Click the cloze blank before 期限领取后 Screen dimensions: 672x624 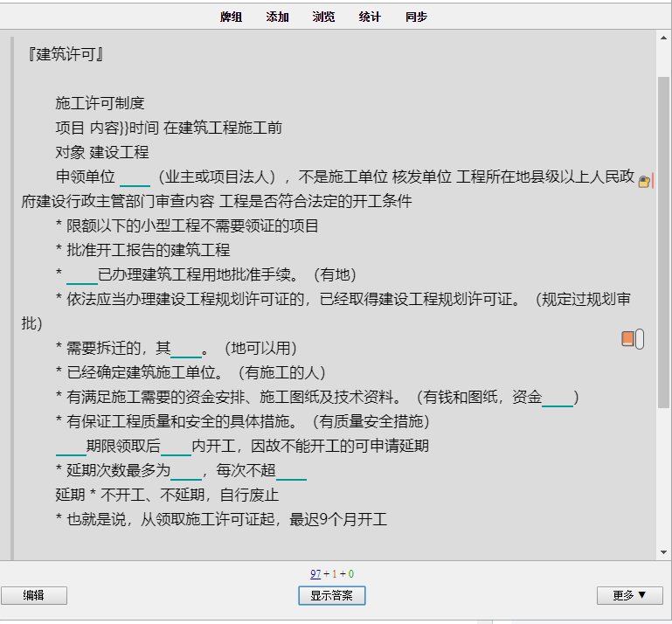[x=71, y=447]
